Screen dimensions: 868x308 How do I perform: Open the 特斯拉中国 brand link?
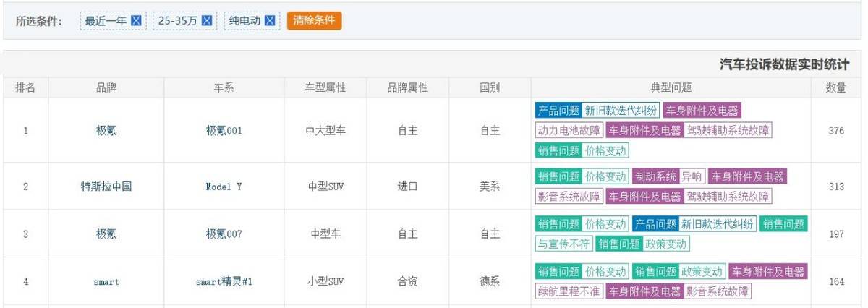click(x=106, y=186)
